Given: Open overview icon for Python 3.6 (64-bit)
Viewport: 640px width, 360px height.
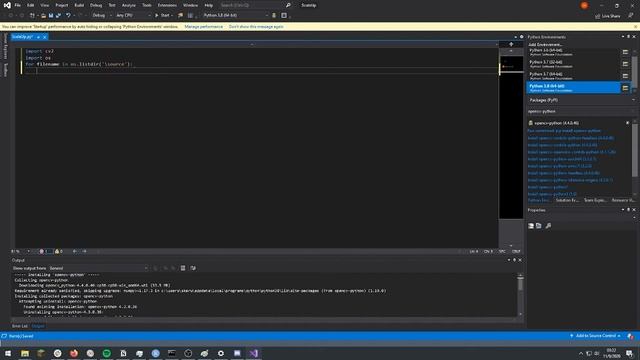Looking at the screenshot, I should tap(625, 52).
